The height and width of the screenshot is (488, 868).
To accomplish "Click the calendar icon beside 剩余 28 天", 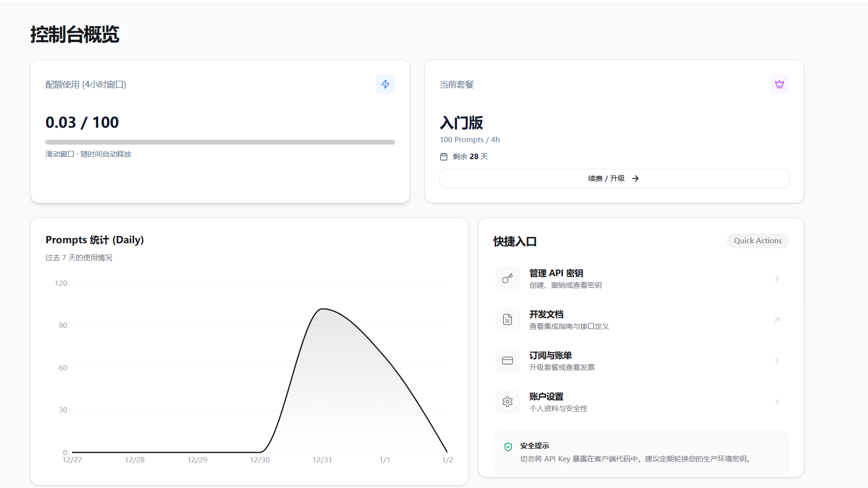I will click(x=444, y=157).
